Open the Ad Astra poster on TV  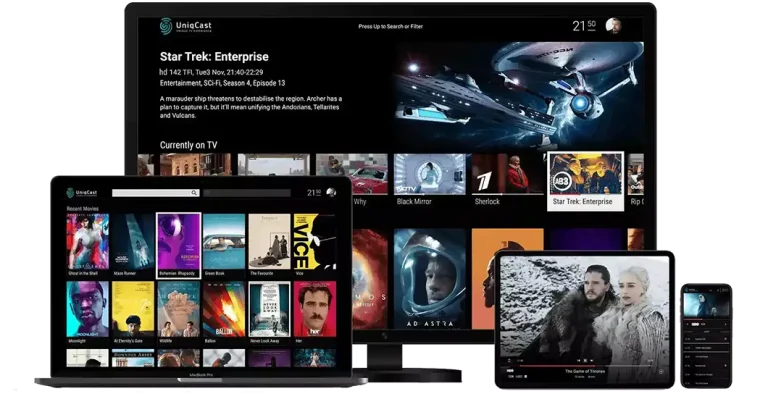tap(430, 279)
